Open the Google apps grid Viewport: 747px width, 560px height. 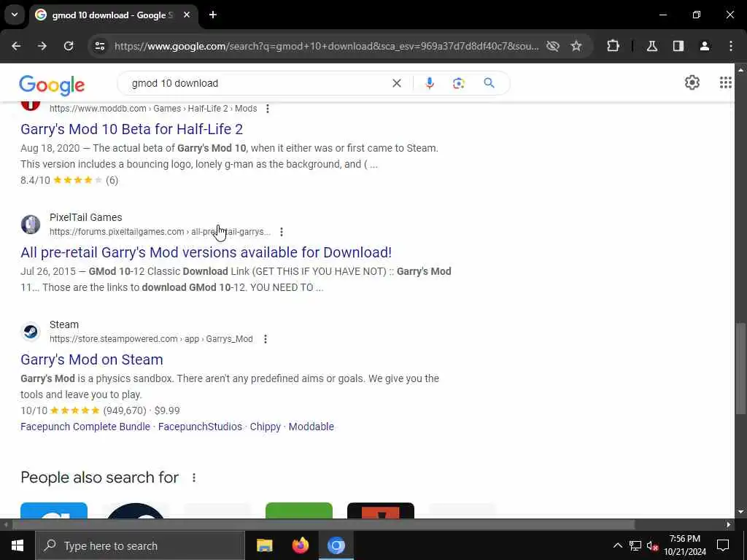point(726,82)
